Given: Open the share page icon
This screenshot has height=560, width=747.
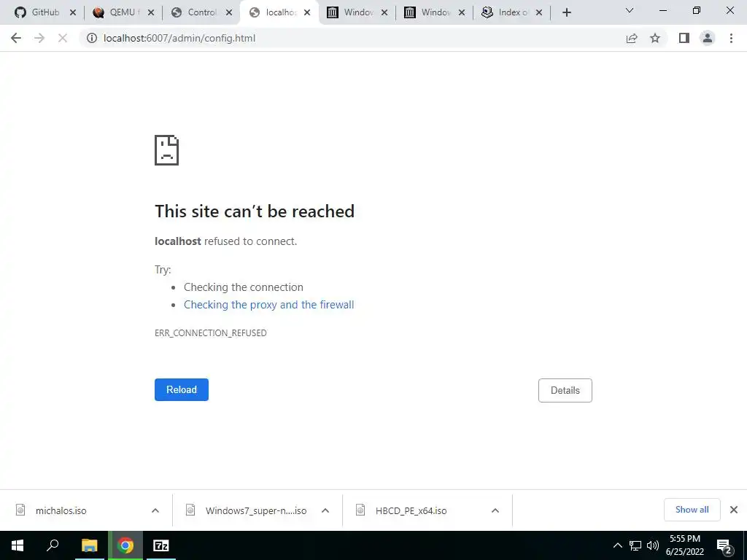Looking at the screenshot, I should [632, 38].
